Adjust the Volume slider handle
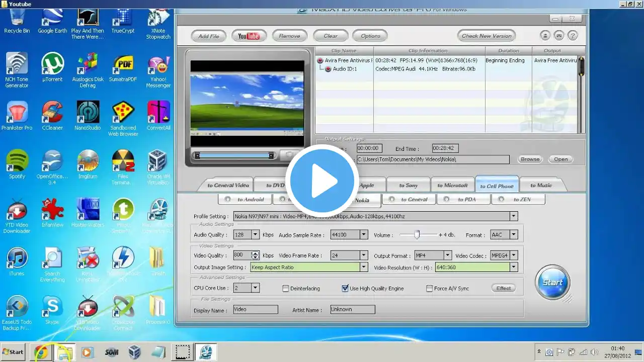The height and width of the screenshot is (362, 644). coord(417,234)
